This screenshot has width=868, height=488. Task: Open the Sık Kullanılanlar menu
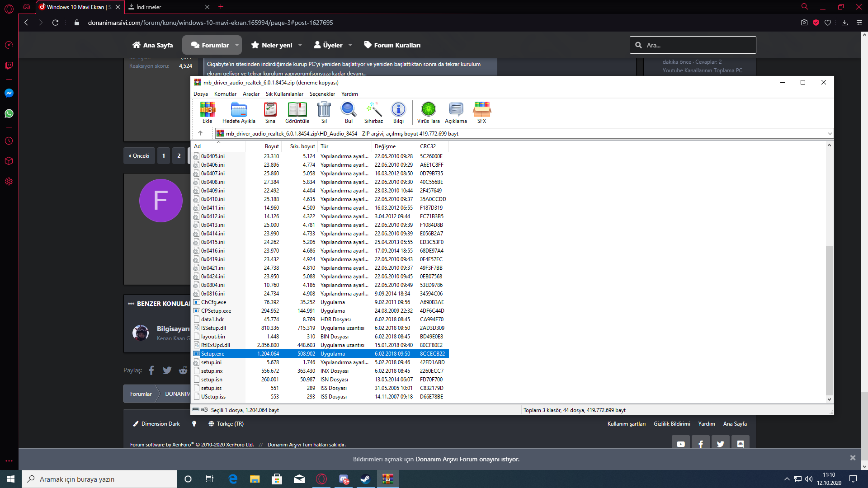tap(284, 94)
